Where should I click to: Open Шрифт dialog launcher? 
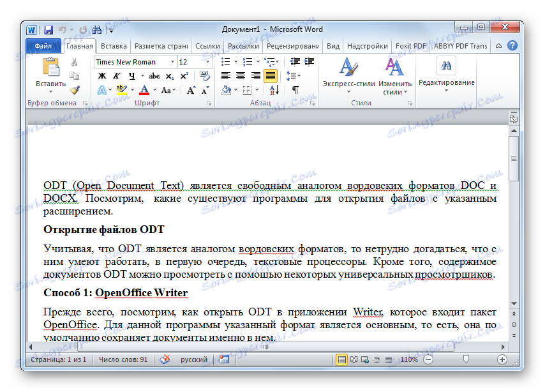209,103
